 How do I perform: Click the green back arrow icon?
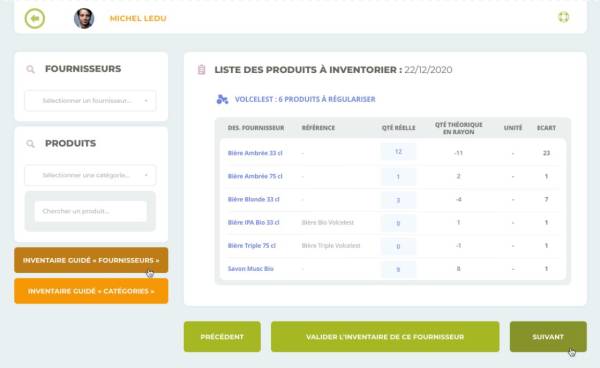tap(35, 18)
